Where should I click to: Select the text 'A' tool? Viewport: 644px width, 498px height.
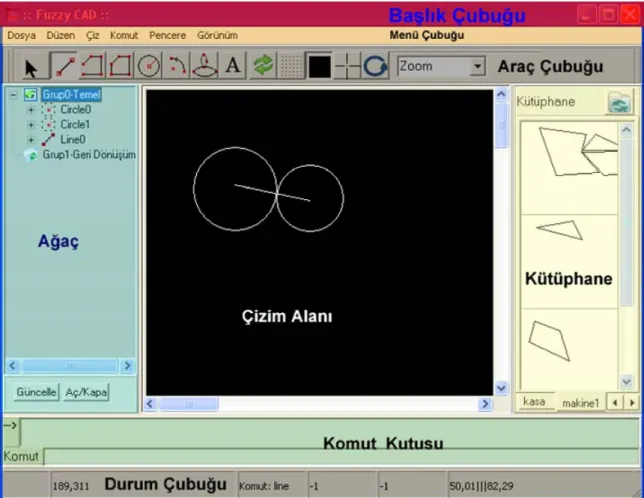tap(233, 66)
